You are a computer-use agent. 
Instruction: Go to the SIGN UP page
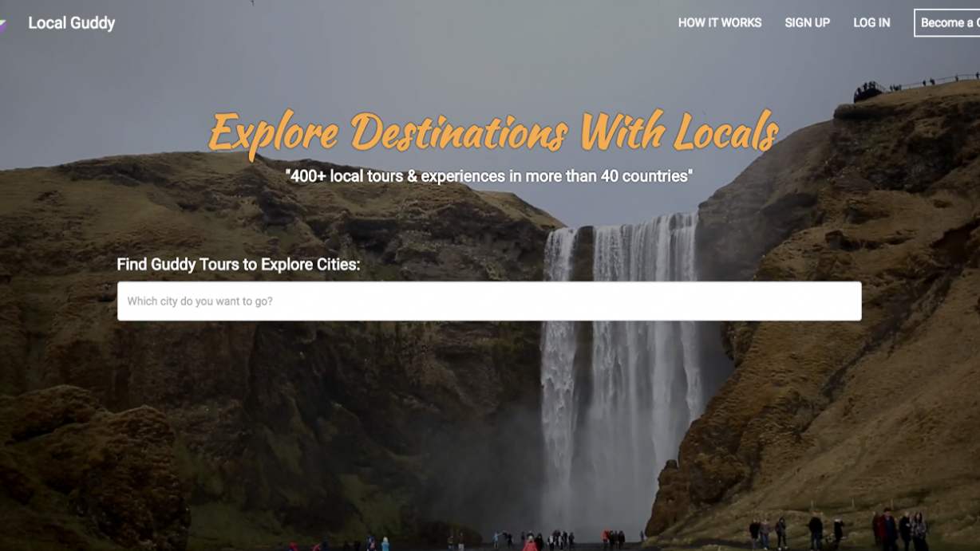tap(807, 23)
